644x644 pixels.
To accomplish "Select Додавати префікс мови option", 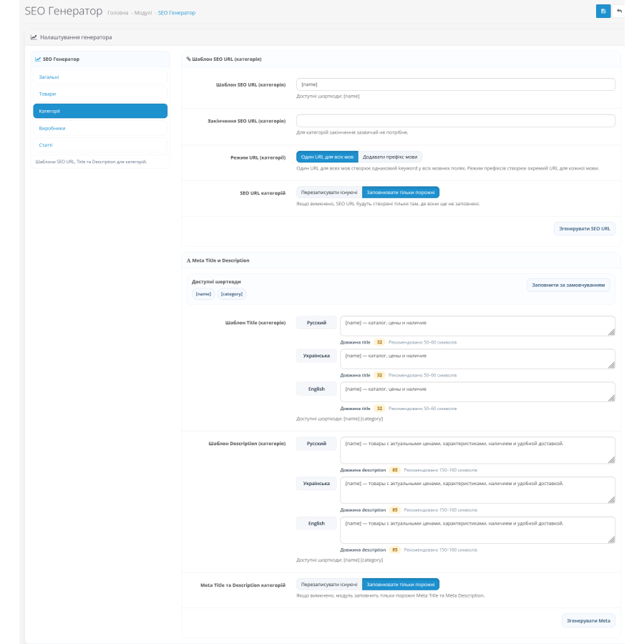I will tap(390, 157).
